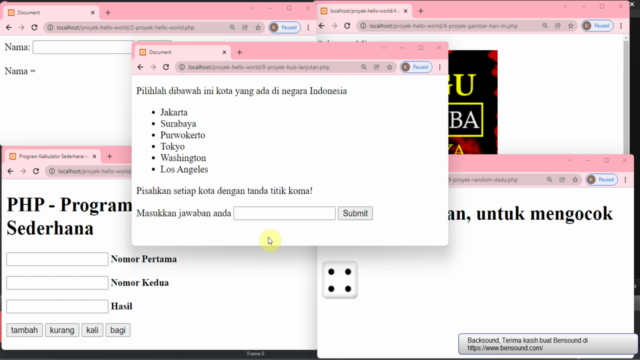Close the Document tab in 2-proyek-hello-world window
Viewport: 640px width, 360px height.
[93, 13]
